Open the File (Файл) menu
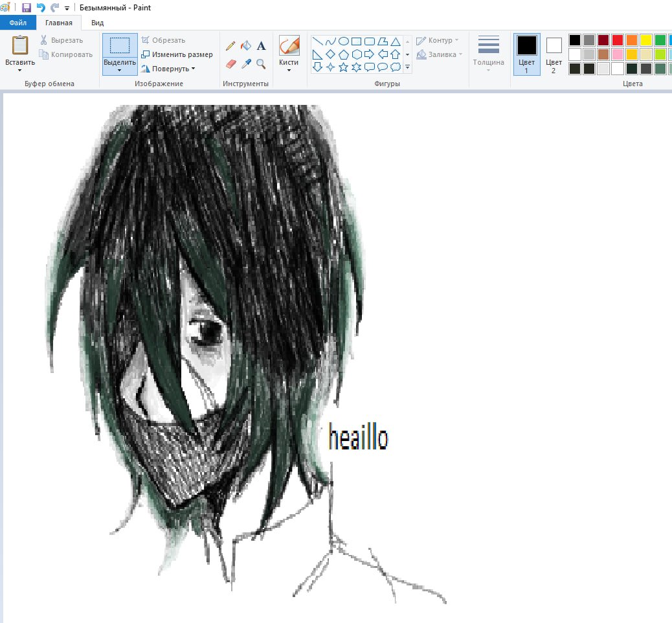The width and height of the screenshot is (672, 623). (18, 23)
